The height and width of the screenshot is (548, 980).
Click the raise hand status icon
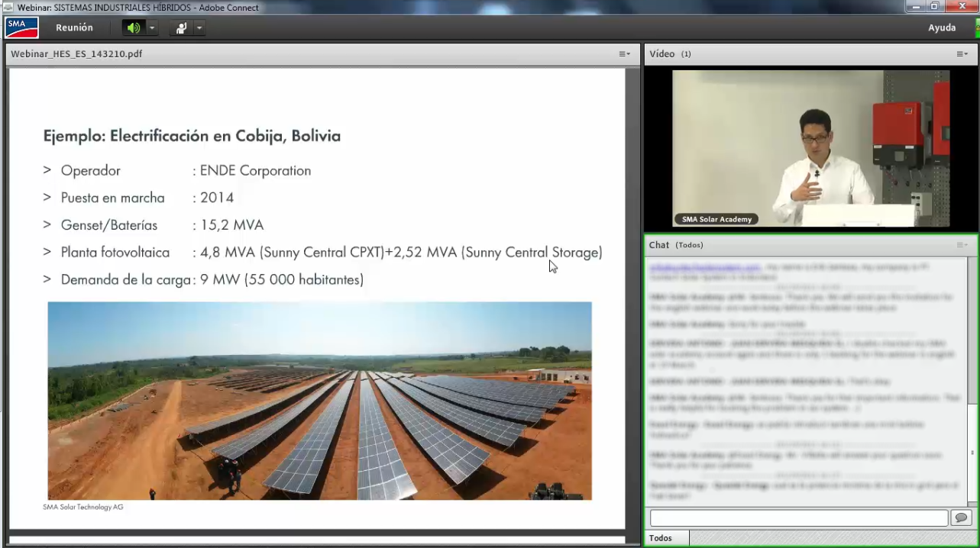pyautogui.click(x=181, y=28)
